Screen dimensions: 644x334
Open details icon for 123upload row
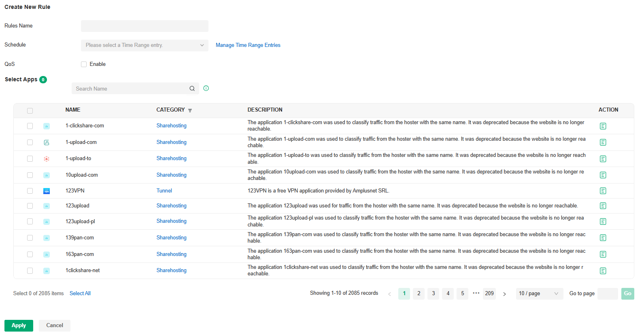pyautogui.click(x=603, y=206)
